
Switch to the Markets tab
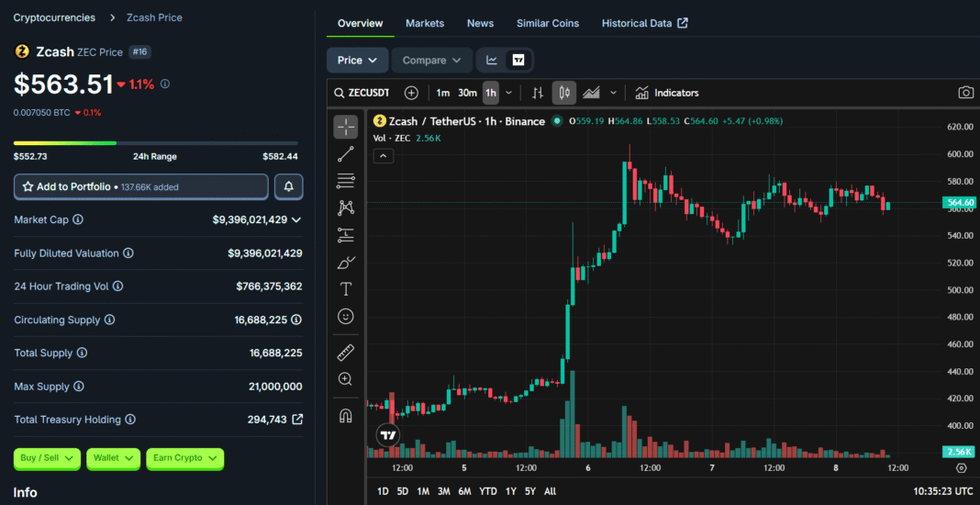click(x=425, y=23)
